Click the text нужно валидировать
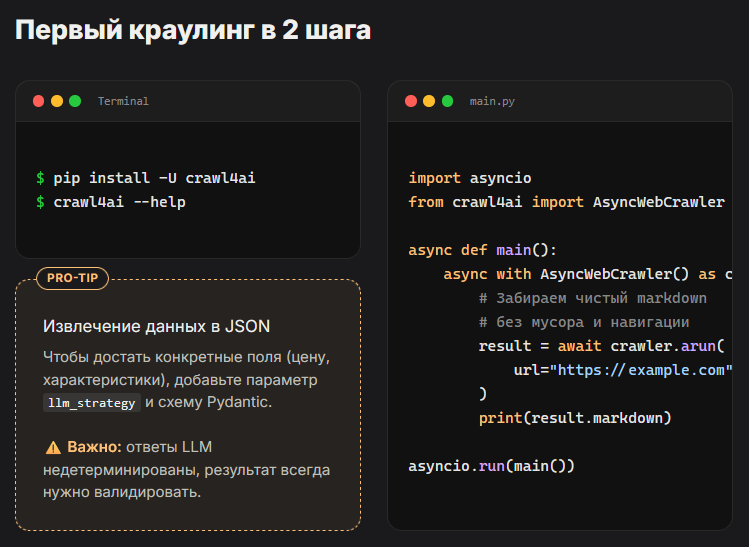Image resolution: width=749 pixels, height=547 pixels. coord(122,492)
